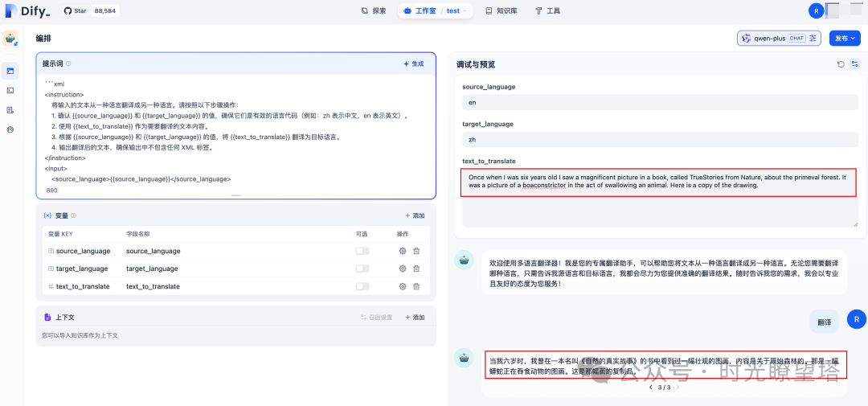Click the target_language input field
Viewport: 868px width, 406px height.
(x=660, y=140)
